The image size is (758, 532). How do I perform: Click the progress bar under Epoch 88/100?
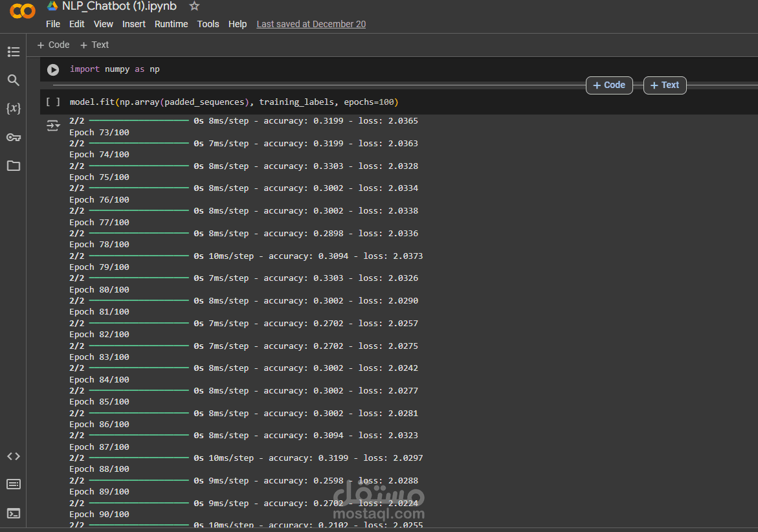point(139,480)
